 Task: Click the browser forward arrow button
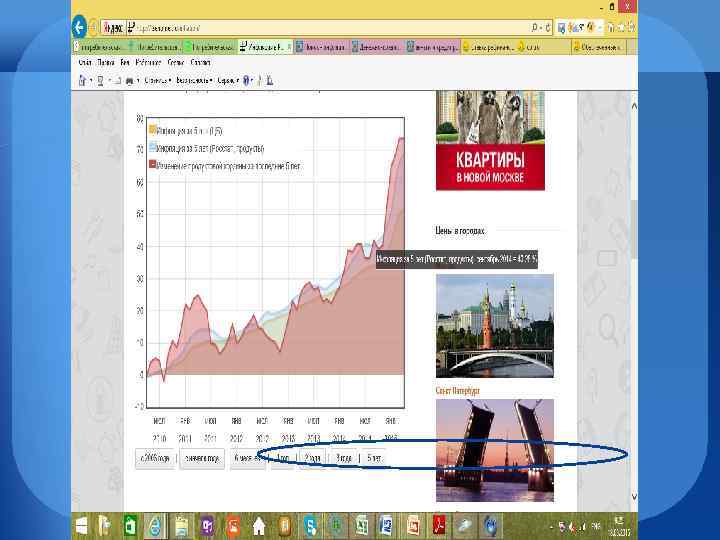click(93, 28)
